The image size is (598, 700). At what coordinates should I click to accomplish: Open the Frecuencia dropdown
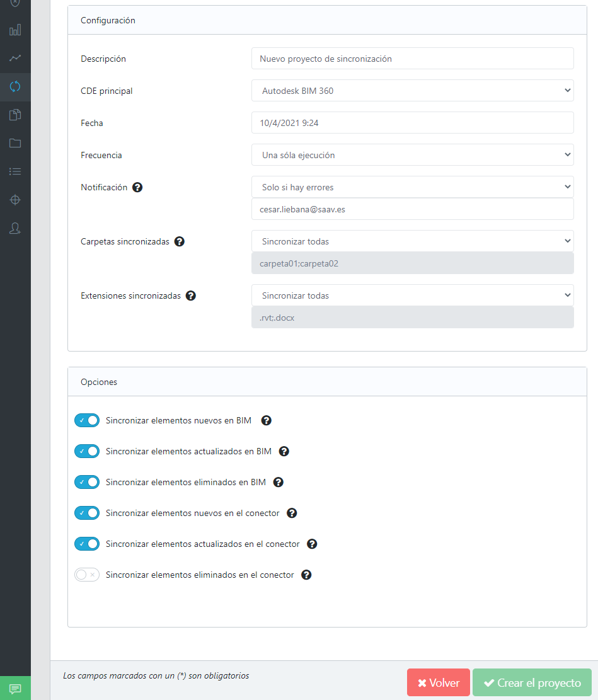tap(412, 155)
